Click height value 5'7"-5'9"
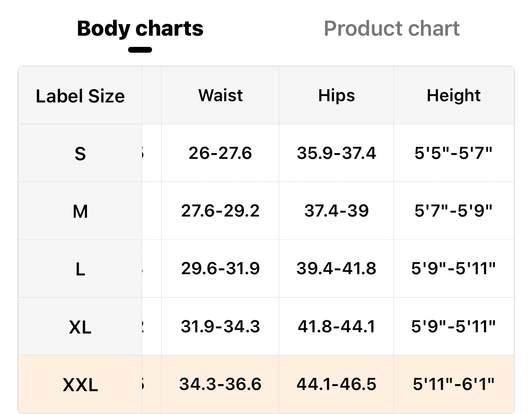 454,211
